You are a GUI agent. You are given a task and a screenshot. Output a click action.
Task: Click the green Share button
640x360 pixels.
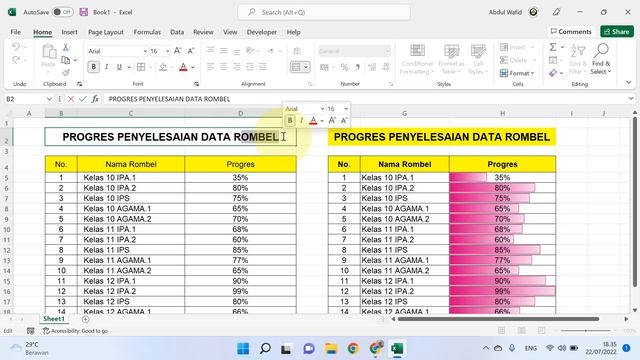(x=616, y=31)
